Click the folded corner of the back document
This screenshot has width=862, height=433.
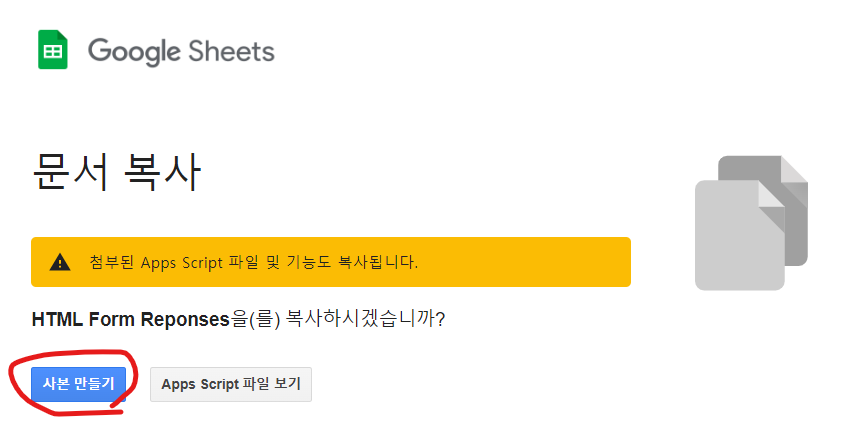(x=794, y=170)
